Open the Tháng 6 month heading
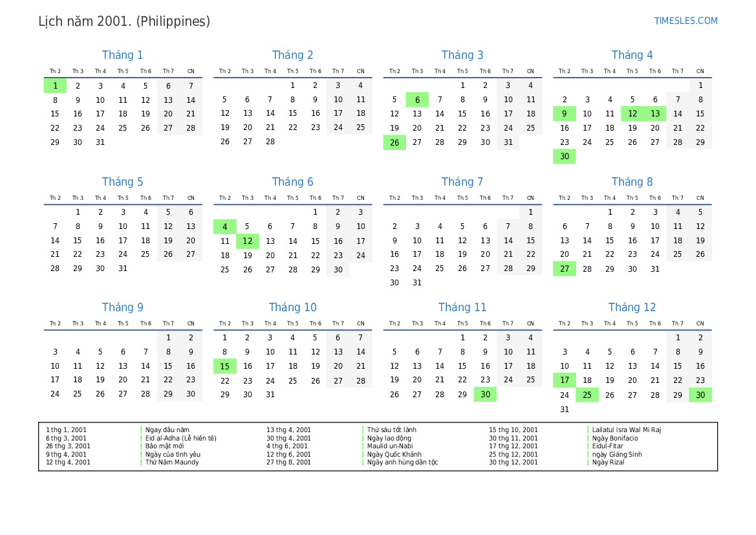756x535 pixels. (293, 182)
